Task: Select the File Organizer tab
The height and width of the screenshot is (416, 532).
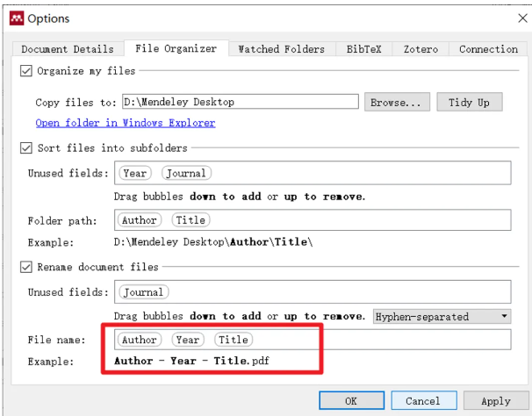Action: pyautogui.click(x=176, y=48)
